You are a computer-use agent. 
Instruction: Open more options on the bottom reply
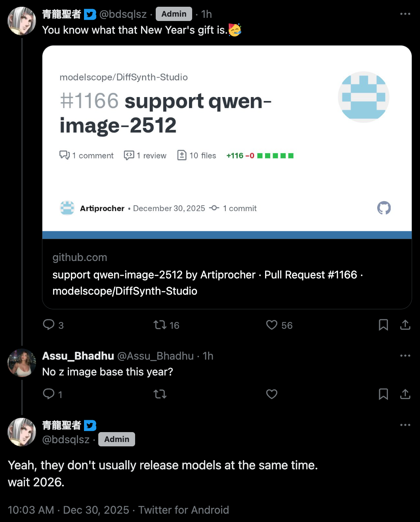click(405, 425)
